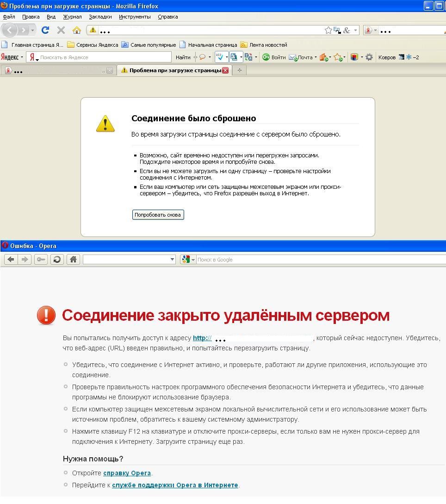The image size is (446, 504).
Task: Open the Справка menu
Action: click(168, 17)
